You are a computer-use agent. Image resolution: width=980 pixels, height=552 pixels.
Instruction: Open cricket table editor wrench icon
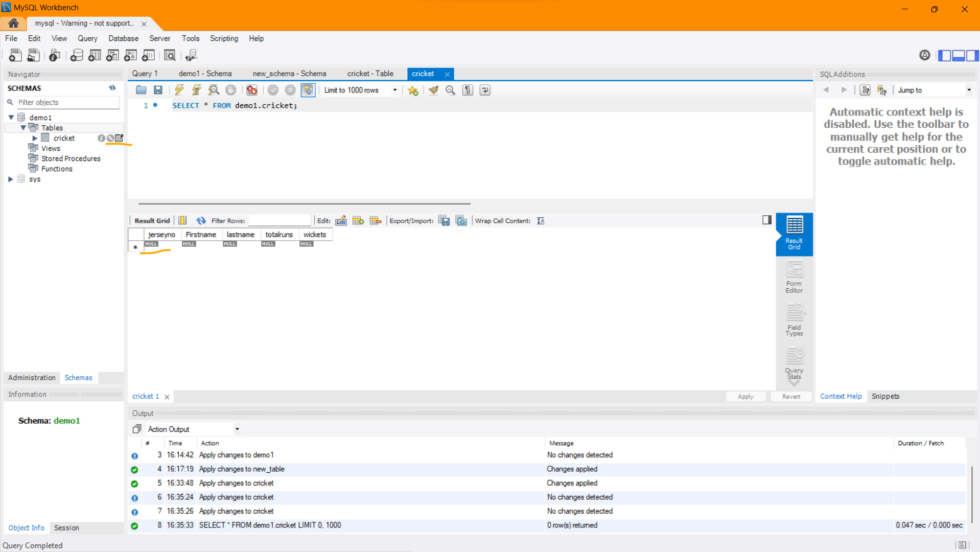pyautogui.click(x=110, y=138)
